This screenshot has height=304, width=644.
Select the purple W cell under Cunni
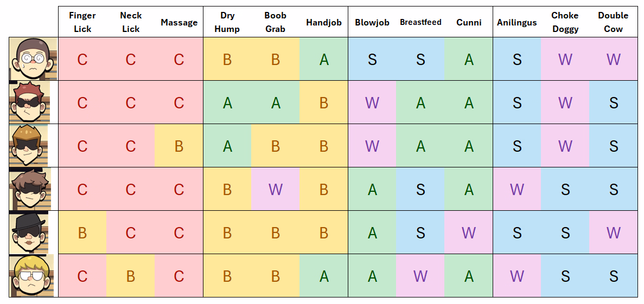[x=469, y=232]
